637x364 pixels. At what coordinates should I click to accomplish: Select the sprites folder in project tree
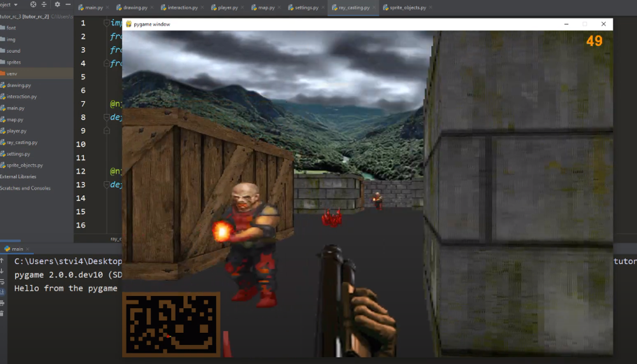click(13, 62)
